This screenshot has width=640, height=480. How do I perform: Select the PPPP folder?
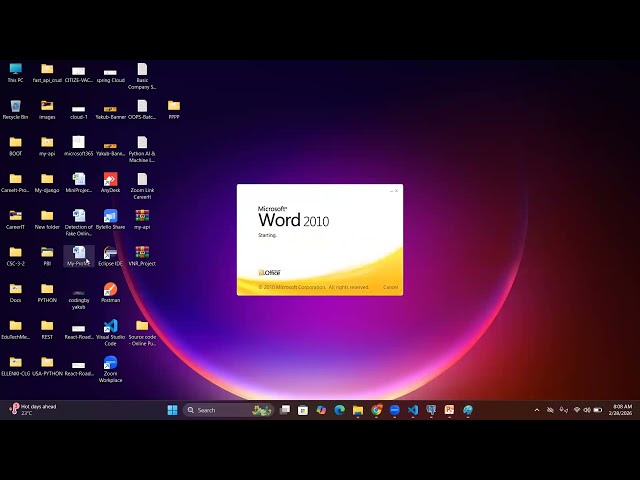point(174,110)
